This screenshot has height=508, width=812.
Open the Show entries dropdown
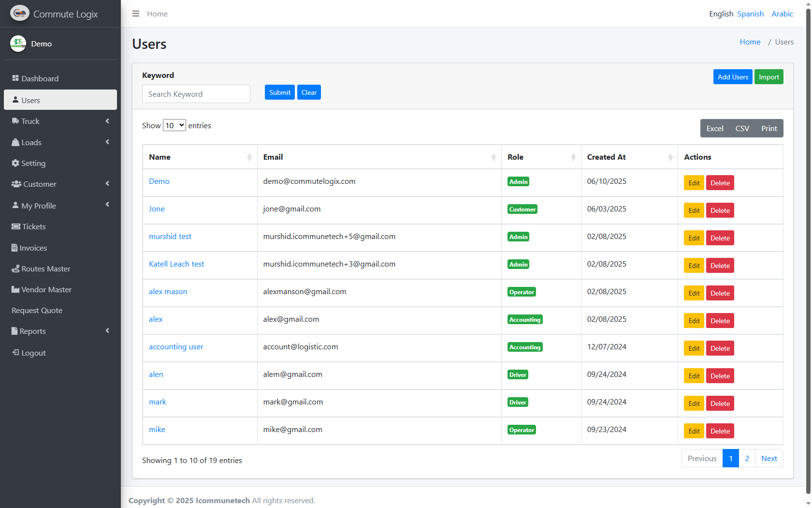[174, 125]
